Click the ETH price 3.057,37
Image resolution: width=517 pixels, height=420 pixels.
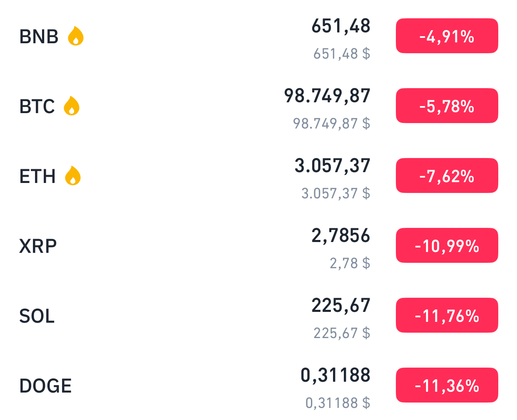(332, 166)
